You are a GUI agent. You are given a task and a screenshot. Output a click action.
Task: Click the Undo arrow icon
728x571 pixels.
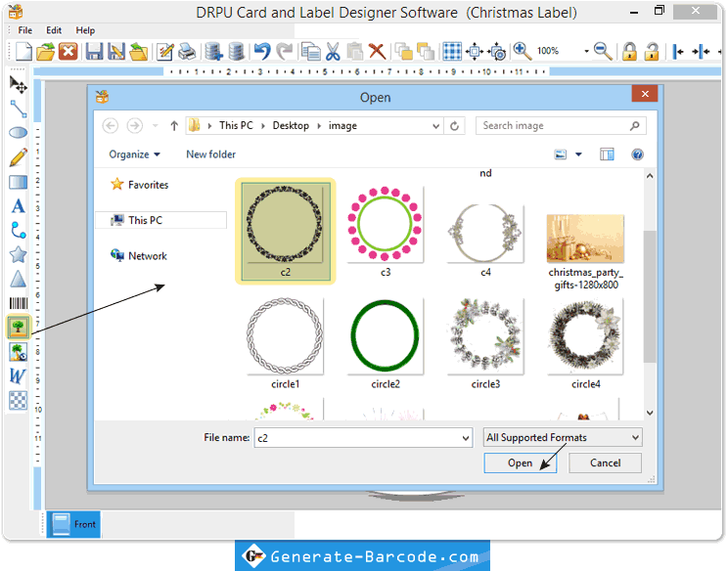click(262, 51)
